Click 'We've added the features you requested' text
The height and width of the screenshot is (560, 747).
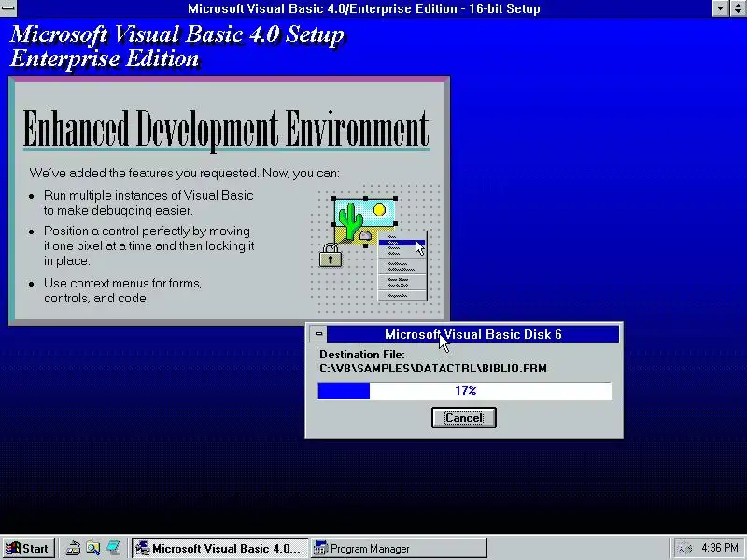pyautogui.click(x=184, y=173)
